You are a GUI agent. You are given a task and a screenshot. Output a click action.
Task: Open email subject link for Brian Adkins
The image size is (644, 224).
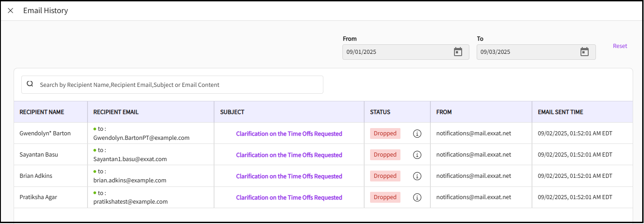coord(289,176)
